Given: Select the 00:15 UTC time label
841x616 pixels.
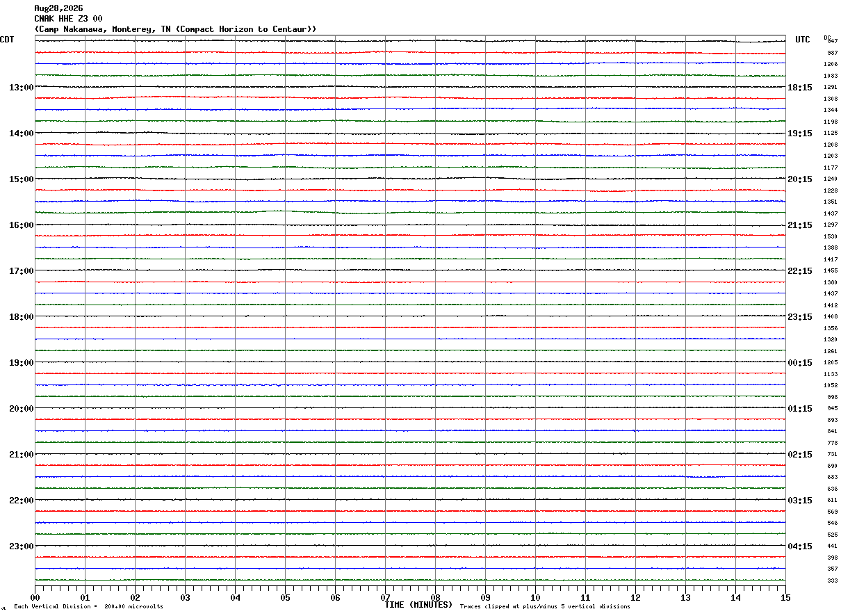Looking at the screenshot, I should click(799, 363).
